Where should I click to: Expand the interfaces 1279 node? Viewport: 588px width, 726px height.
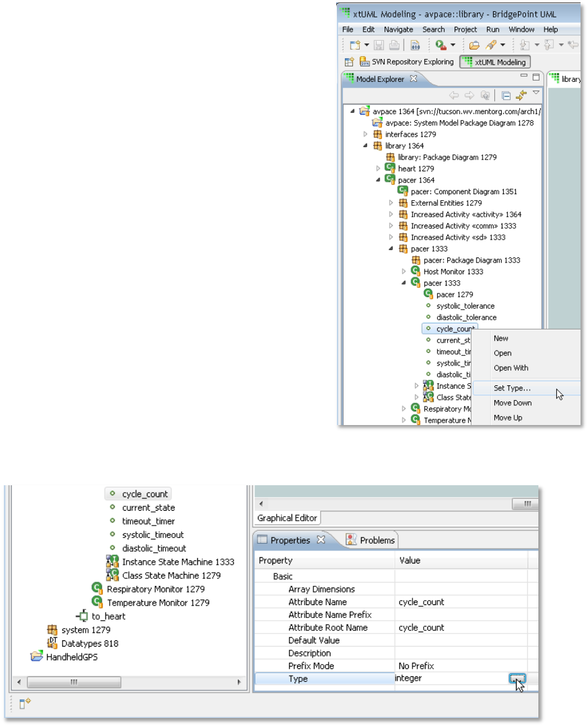pos(365,134)
